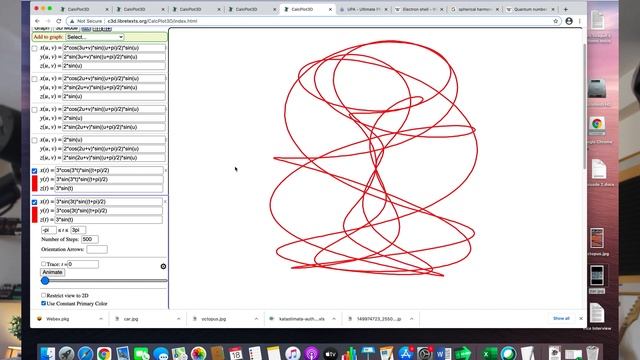The image size is (640, 360).
Task: Switch to the spherical harmonics search tab
Action: click(x=475, y=9)
